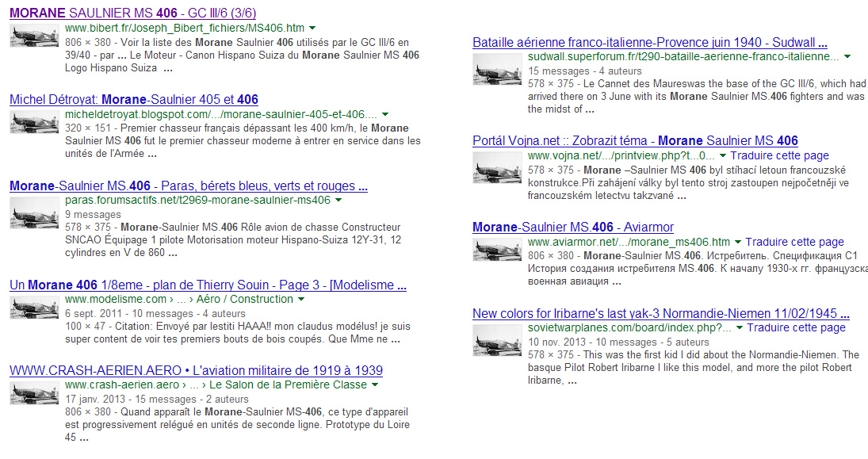Expand dropdown arrow next to www.crash-aerien.aero breadcrumb

pyautogui.click(x=375, y=384)
